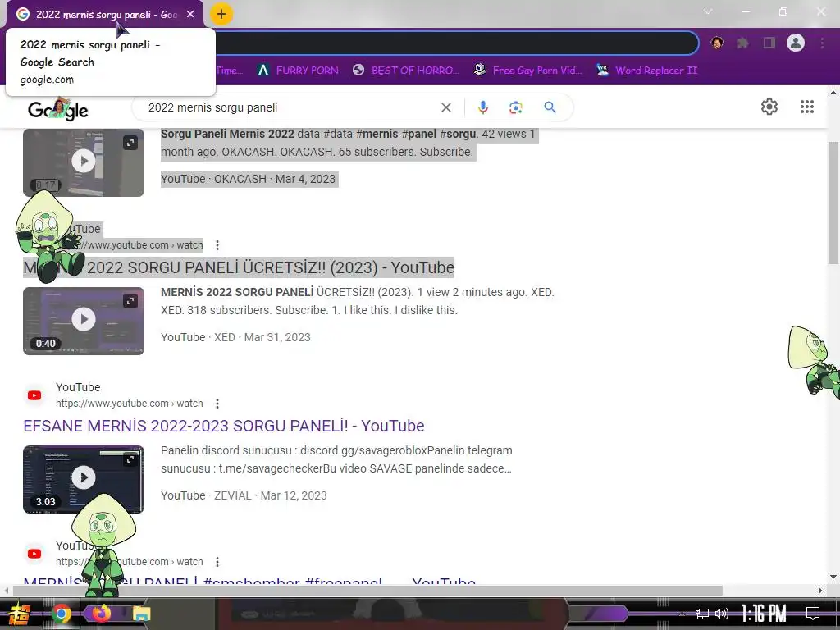The width and height of the screenshot is (840, 630).
Task: Play the OKACASH 0:17 video thumbnail
Action: pos(84,162)
